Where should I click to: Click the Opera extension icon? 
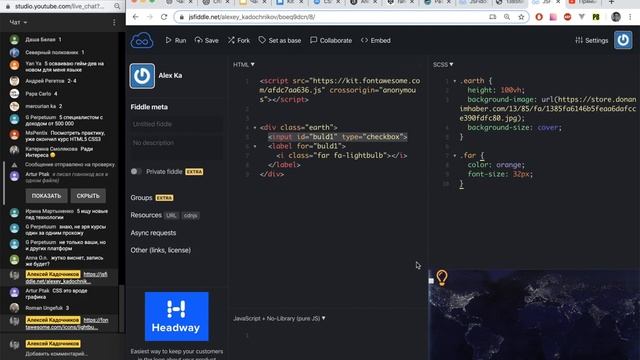click(x=539, y=17)
